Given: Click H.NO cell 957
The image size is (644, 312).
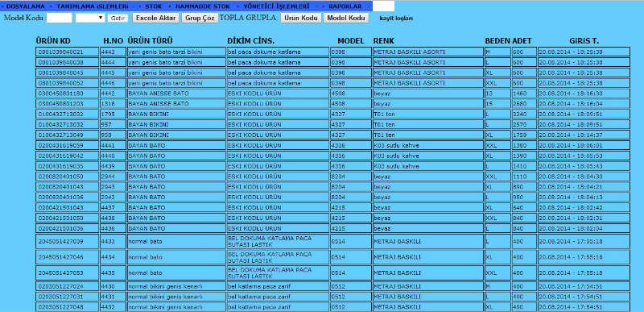Looking at the screenshot, I should [x=113, y=124].
